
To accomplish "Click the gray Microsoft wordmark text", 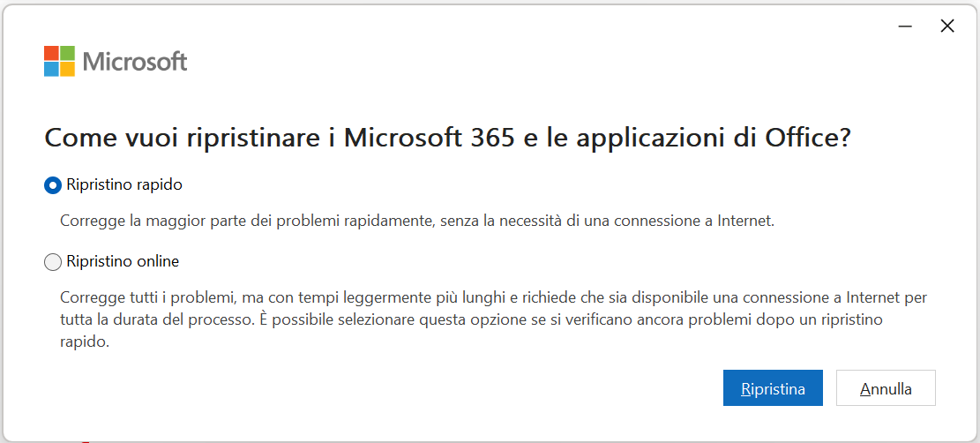I will (135, 61).
